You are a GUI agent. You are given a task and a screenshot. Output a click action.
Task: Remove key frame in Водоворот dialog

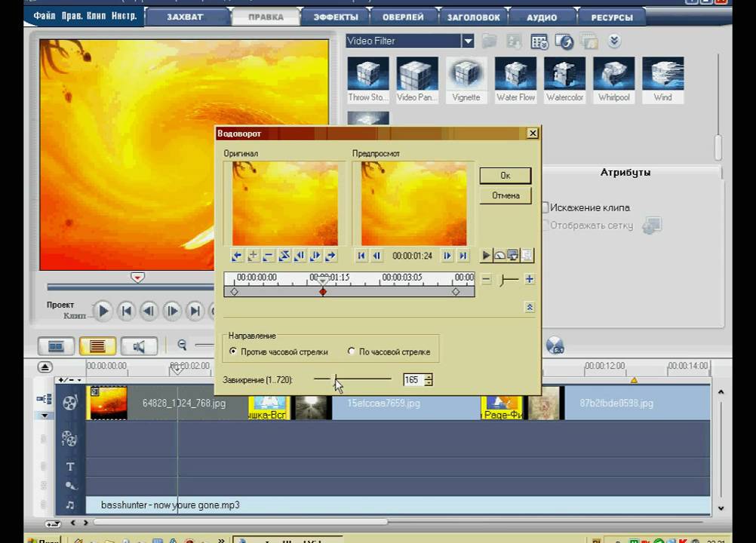tap(269, 256)
